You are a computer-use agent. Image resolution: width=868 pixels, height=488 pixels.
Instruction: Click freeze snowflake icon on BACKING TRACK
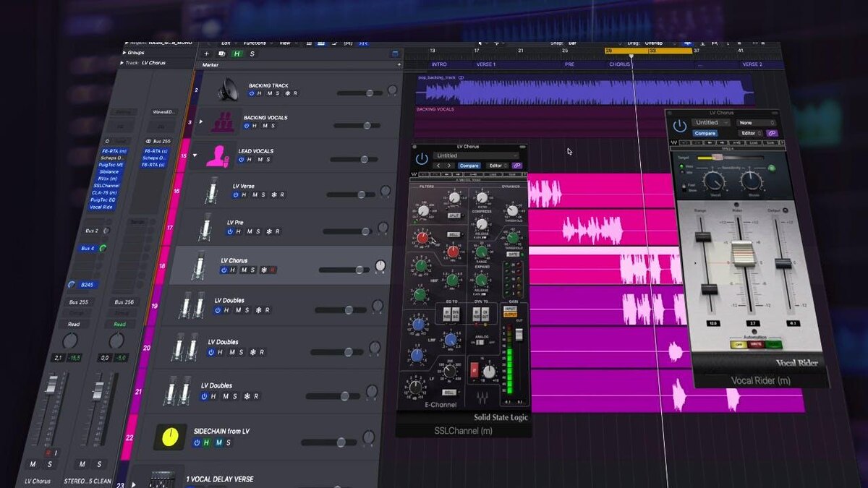click(x=286, y=93)
